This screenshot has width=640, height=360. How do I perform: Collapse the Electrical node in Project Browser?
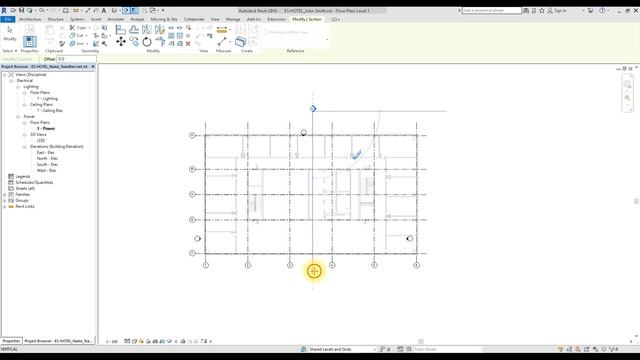(x=11, y=81)
